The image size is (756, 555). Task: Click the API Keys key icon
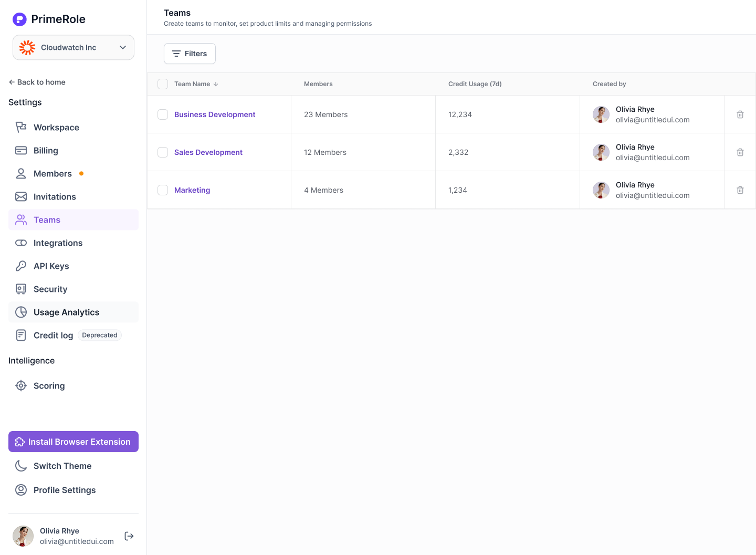[21, 266]
